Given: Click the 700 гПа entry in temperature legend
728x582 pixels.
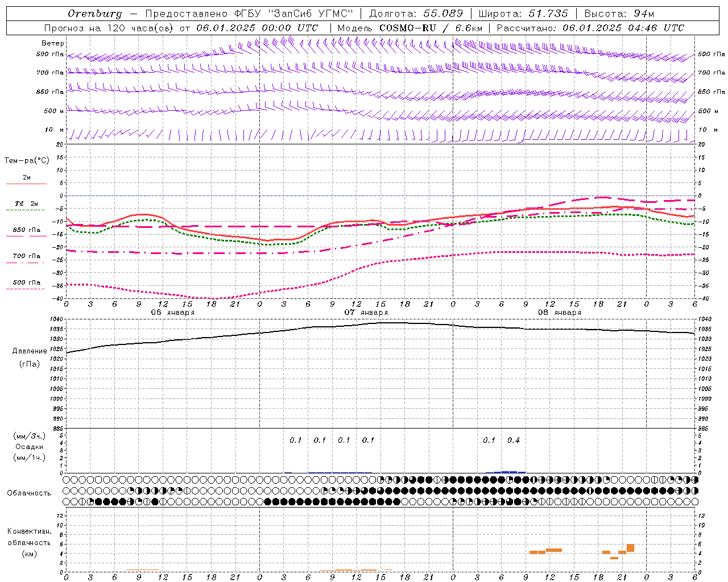Looking at the screenshot, I should [26, 256].
